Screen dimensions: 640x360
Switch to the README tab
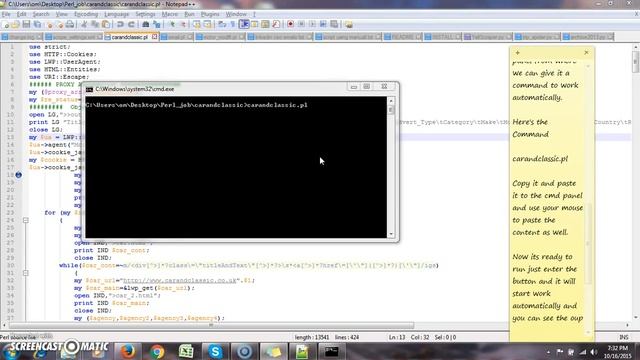pos(402,37)
